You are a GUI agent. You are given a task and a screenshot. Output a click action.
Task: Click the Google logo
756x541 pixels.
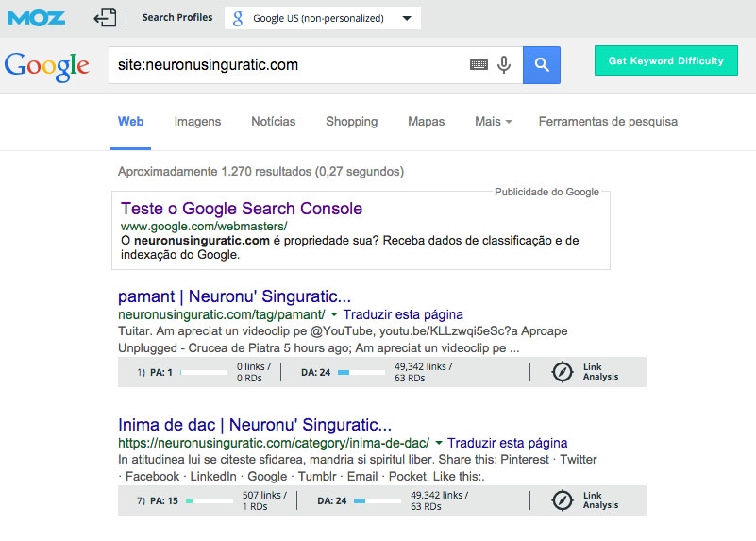click(47, 66)
